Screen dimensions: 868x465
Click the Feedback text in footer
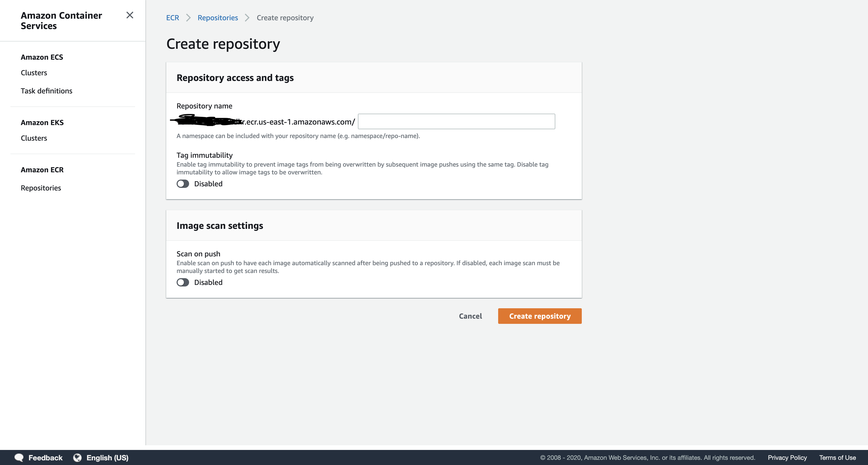coord(45,457)
